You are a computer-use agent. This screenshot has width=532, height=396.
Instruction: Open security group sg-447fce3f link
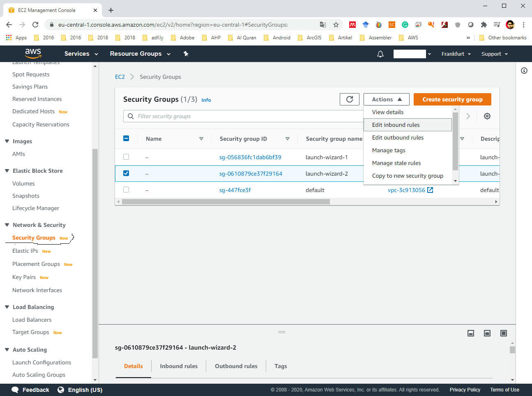point(235,190)
